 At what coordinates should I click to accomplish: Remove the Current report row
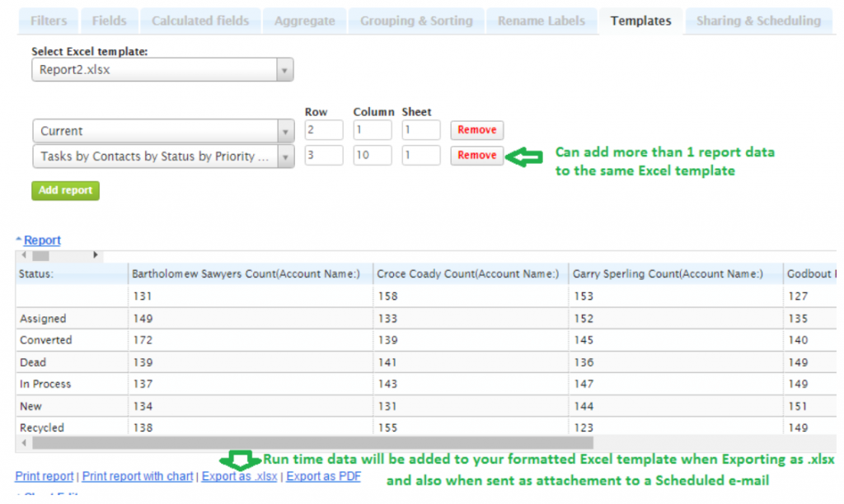click(476, 129)
